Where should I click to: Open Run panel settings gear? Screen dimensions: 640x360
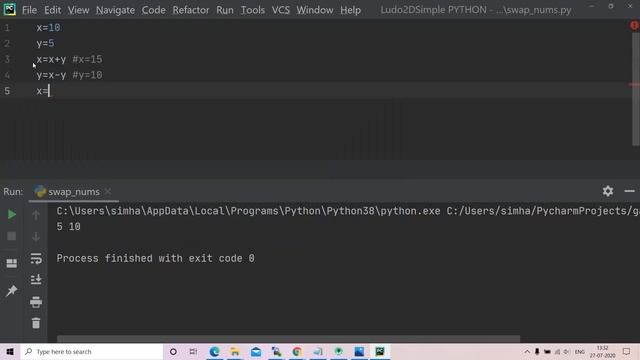(608, 191)
